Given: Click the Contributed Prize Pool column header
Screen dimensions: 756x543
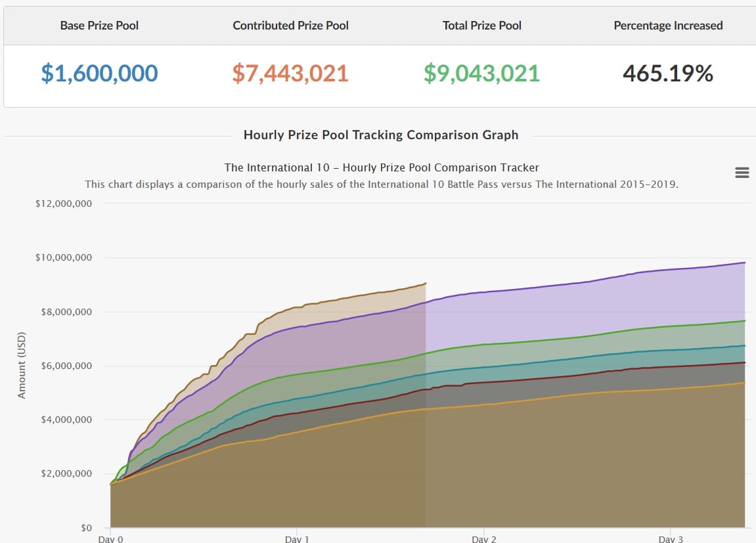Looking at the screenshot, I should (291, 26).
